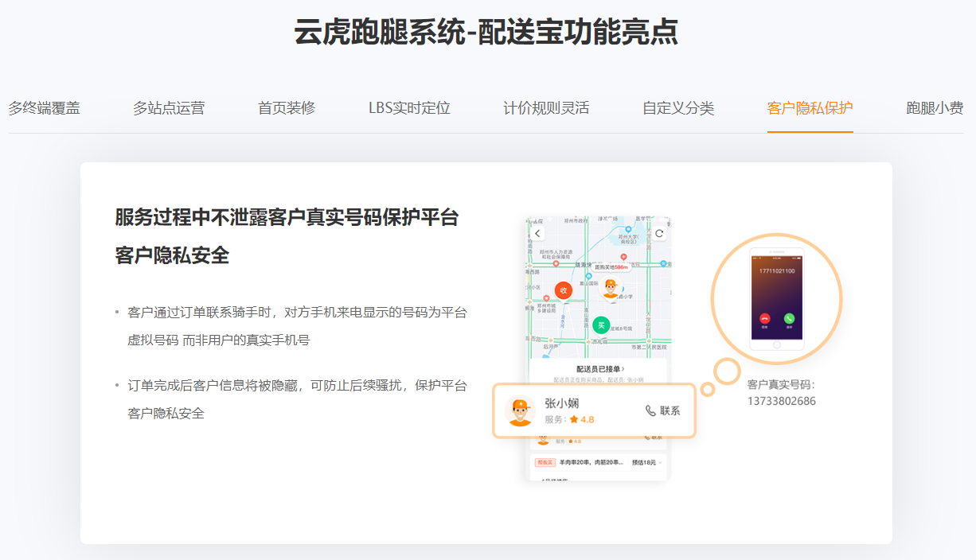Click the refresh icon on the map
Image resolution: width=976 pixels, height=560 pixels.
click(659, 233)
